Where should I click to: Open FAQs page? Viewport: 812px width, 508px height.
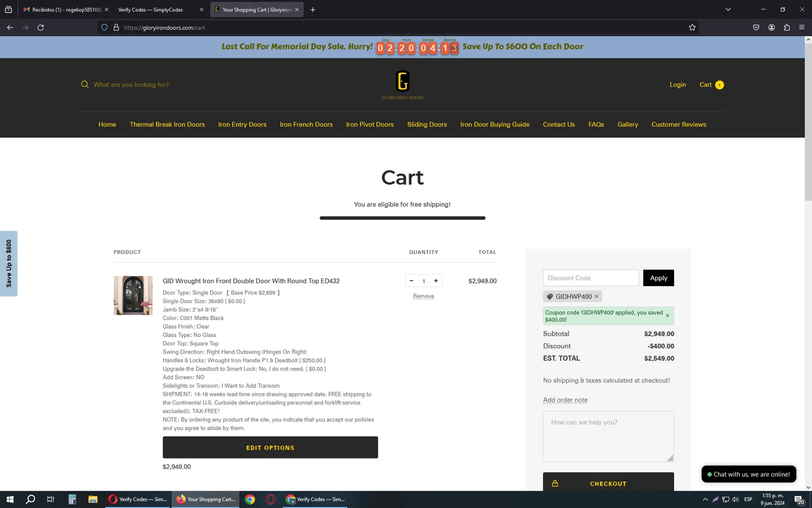[x=596, y=125]
